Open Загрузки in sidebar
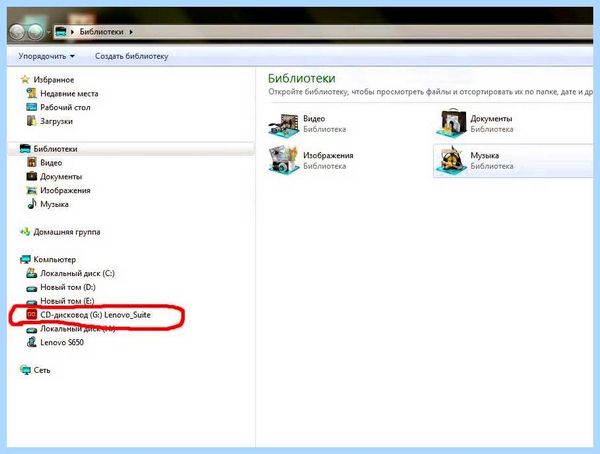The height and width of the screenshot is (454, 600). 56,121
